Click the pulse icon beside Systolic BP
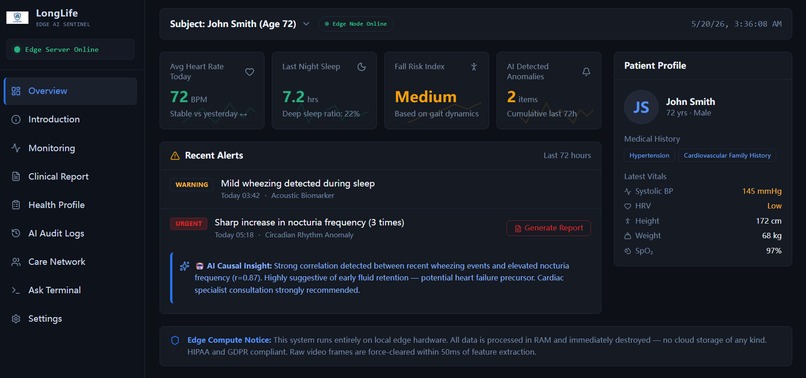Viewport: 806px width, 378px height. tap(627, 191)
